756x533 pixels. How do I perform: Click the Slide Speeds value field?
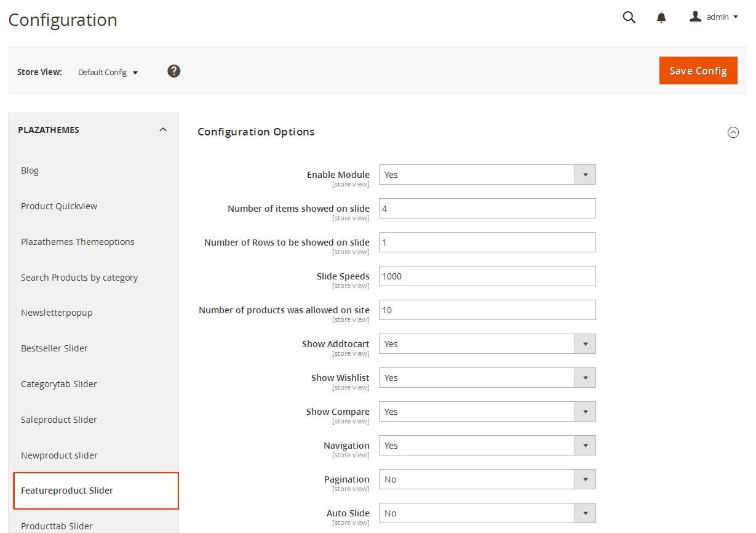click(x=487, y=276)
